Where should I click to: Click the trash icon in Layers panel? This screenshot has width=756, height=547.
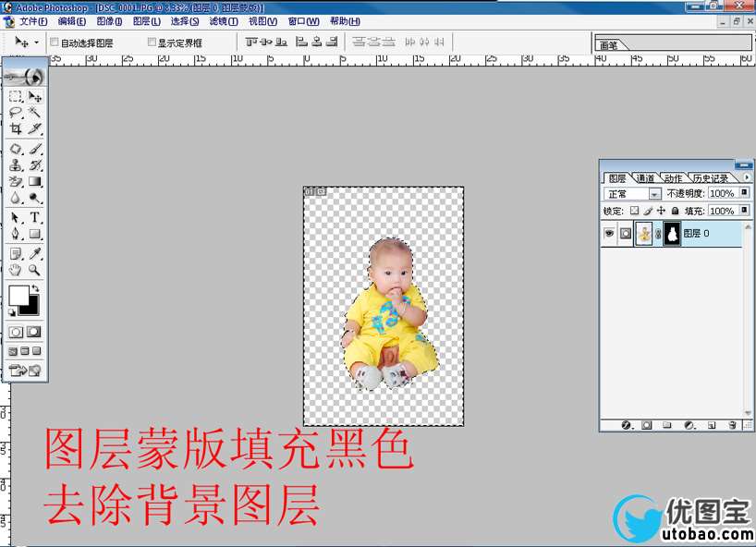click(x=732, y=425)
